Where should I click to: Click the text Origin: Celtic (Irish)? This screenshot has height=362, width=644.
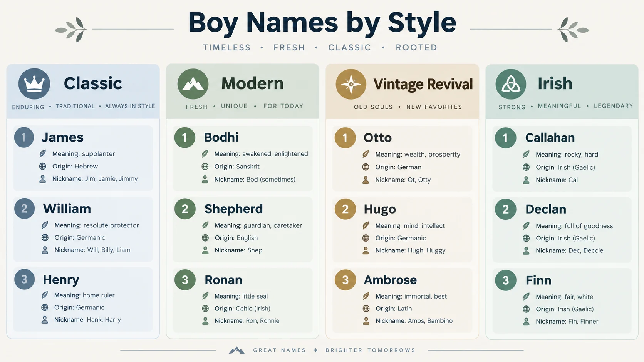pyautogui.click(x=242, y=309)
